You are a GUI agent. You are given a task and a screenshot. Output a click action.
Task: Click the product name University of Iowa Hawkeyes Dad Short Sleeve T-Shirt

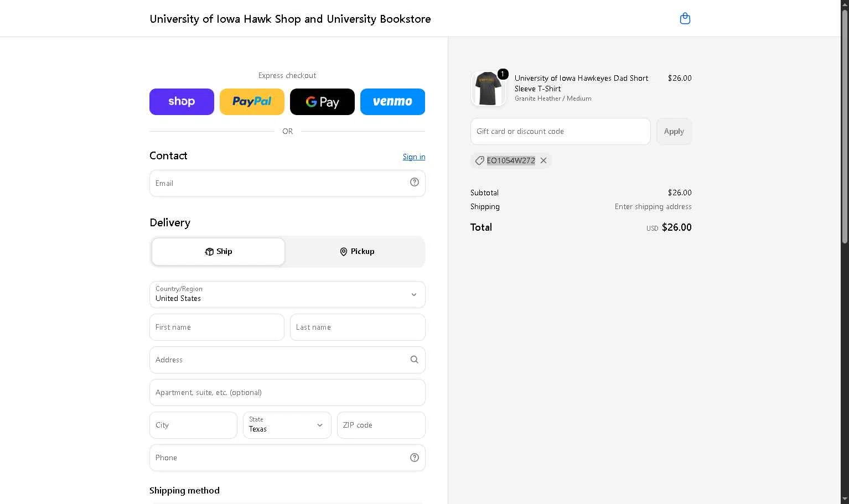click(x=581, y=83)
